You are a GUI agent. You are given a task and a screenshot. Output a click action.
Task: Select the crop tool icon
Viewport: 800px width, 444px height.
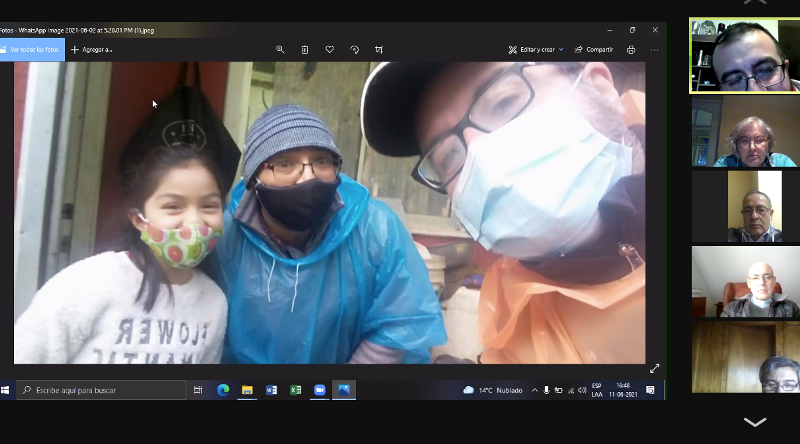pos(379,49)
